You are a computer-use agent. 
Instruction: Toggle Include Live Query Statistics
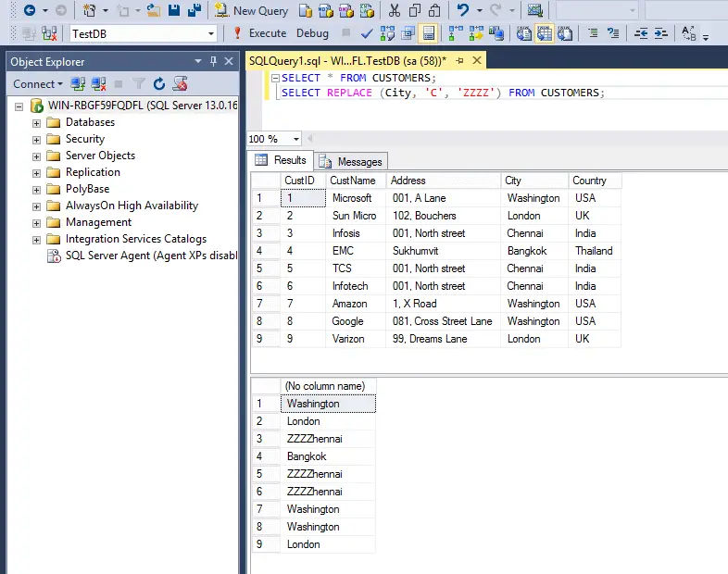476,33
